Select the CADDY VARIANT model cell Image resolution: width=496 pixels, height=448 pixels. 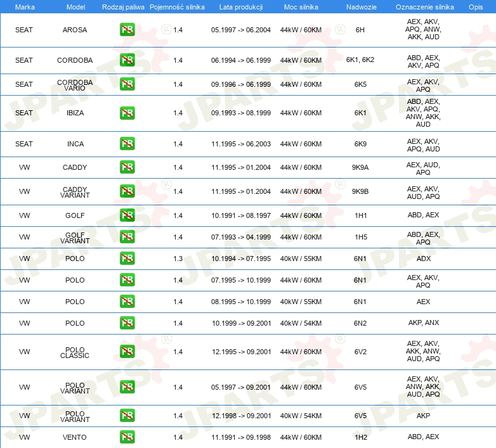pyautogui.click(x=75, y=192)
